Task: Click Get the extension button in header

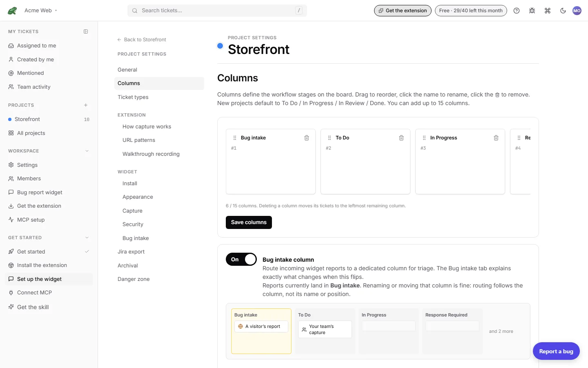Action: [x=403, y=11]
